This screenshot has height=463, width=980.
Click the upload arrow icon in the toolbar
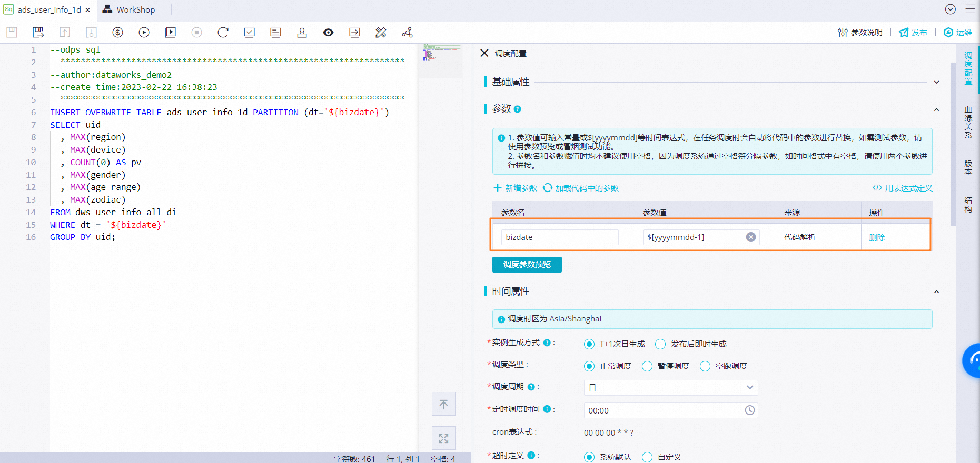tap(65, 33)
